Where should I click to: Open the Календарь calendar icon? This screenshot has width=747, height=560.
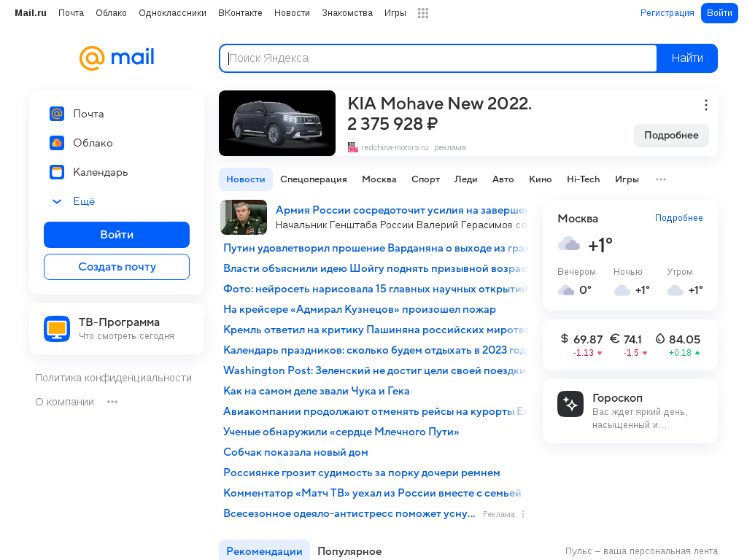coord(57,172)
